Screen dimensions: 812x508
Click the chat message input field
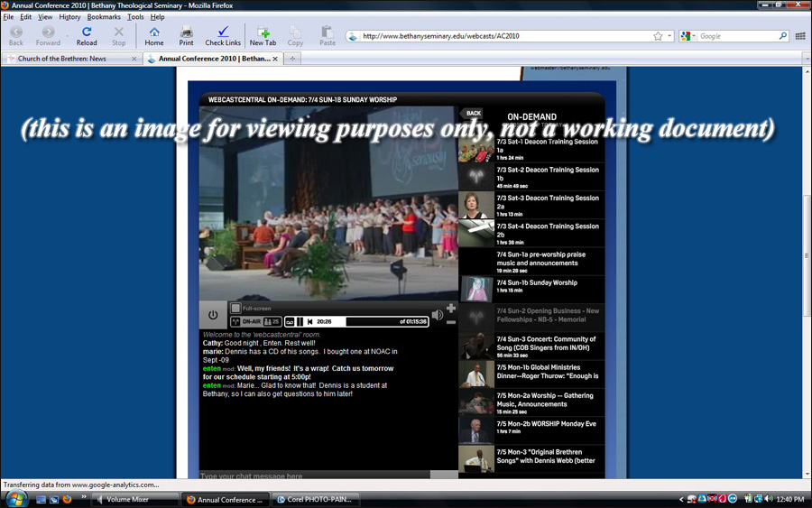pyautogui.click(x=315, y=476)
